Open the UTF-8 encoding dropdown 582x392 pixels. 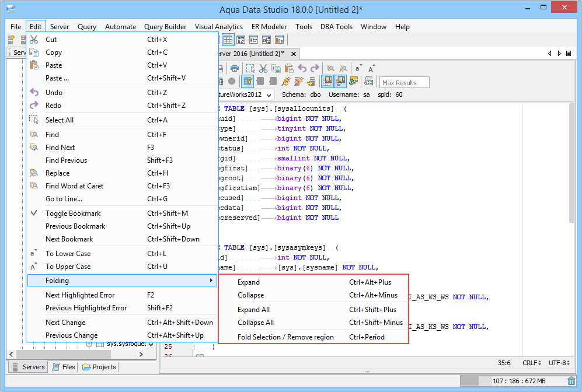click(x=559, y=363)
